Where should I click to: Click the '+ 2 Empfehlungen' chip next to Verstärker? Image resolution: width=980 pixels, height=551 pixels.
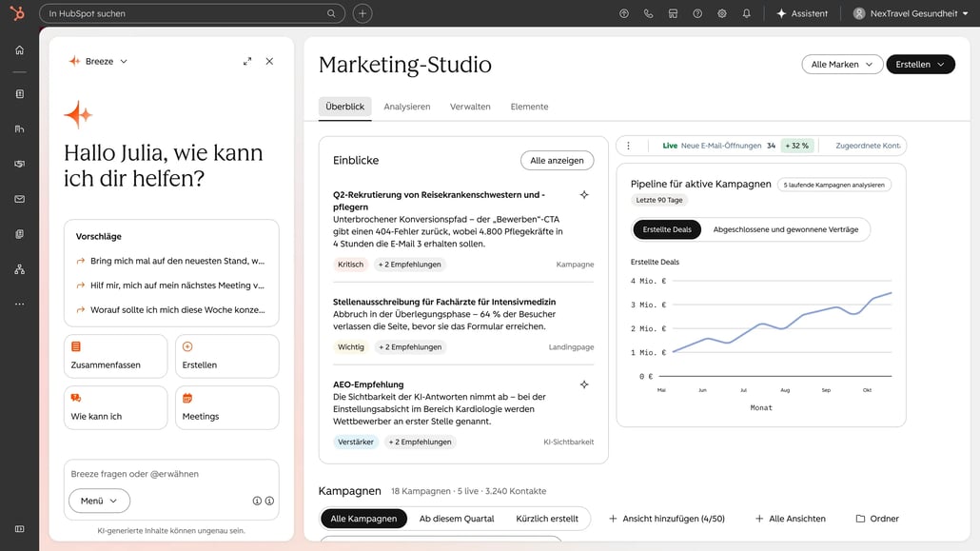(420, 443)
